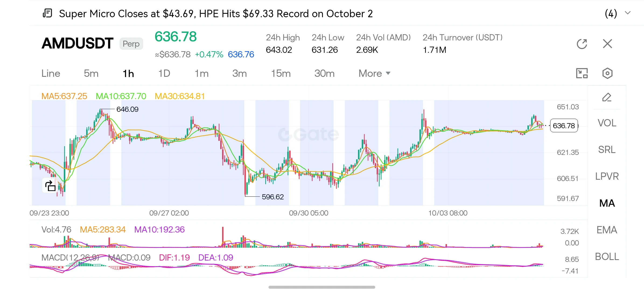The width and height of the screenshot is (644, 291).
Task: Click the Perp contract badge
Action: point(131,44)
